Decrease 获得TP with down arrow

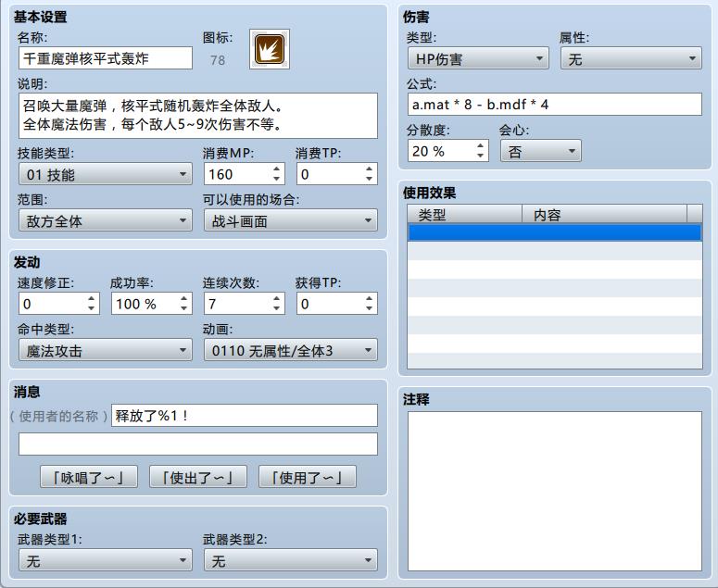[369, 308]
